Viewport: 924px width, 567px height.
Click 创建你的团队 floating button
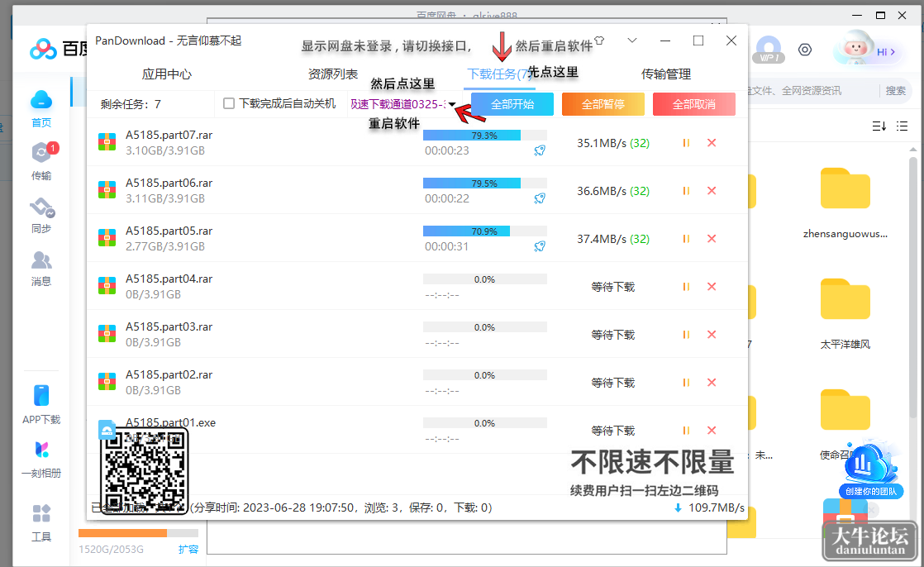coord(871,492)
